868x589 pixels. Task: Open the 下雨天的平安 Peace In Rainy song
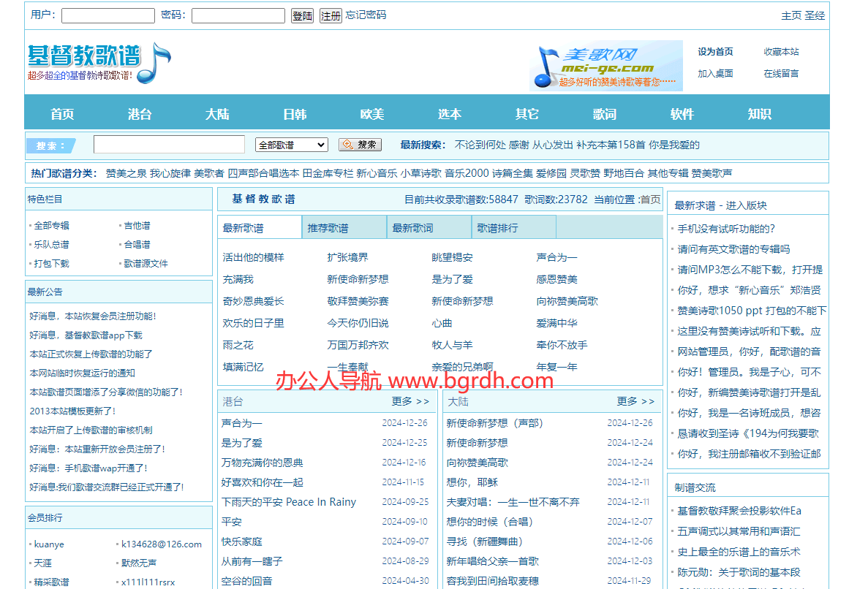point(289,502)
